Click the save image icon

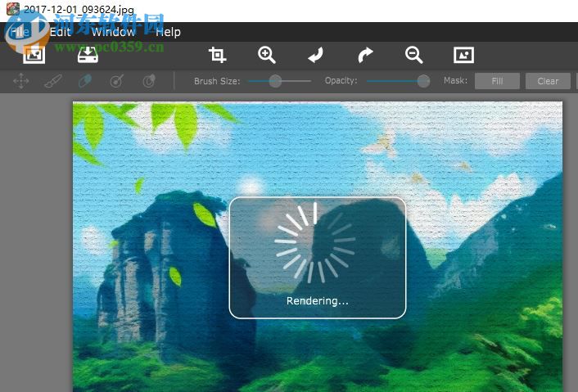[88, 55]
